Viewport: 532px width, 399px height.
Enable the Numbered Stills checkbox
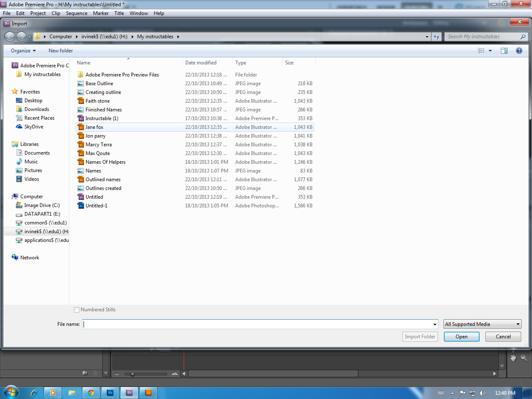click(x=76, y=310)
